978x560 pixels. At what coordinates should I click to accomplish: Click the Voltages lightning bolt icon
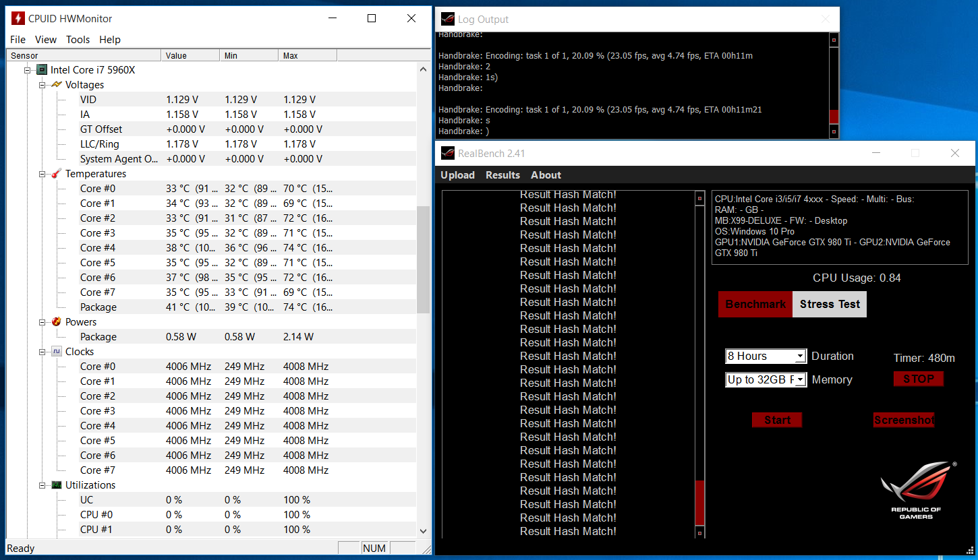coord(57,85)
